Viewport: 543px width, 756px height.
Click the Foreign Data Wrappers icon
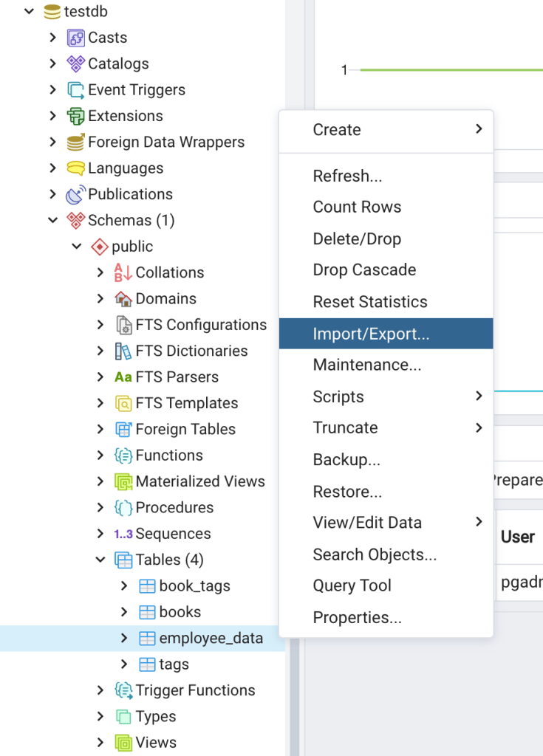pos(75,142)
